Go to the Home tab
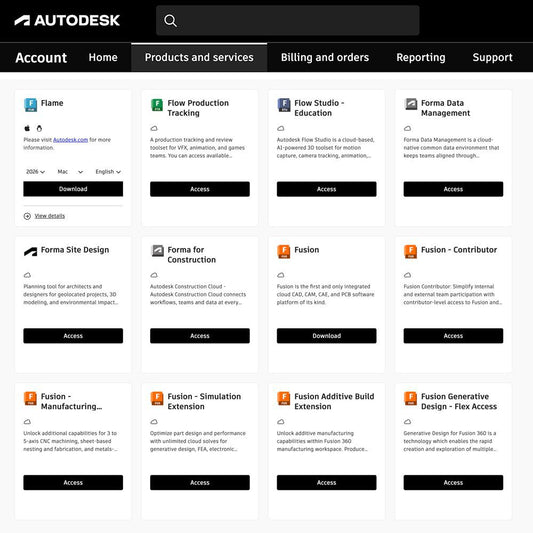The height and width of the screenshot is (533, 533). click(x=103, y=57)
